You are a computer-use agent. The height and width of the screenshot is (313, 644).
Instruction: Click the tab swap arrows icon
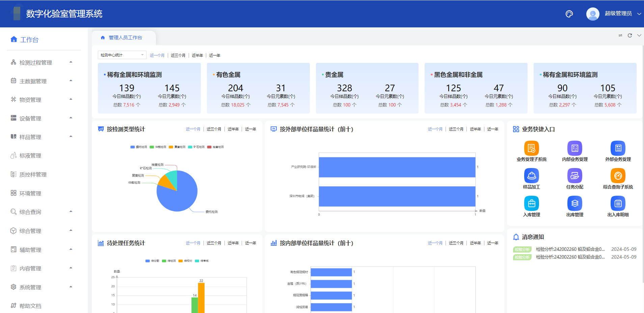tap(620, 35)
